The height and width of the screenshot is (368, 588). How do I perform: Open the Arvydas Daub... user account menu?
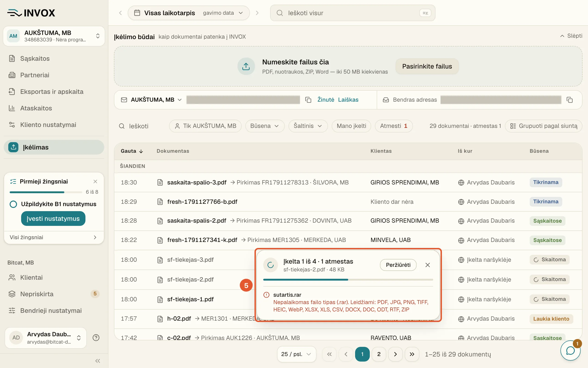(x=46, y=338)
